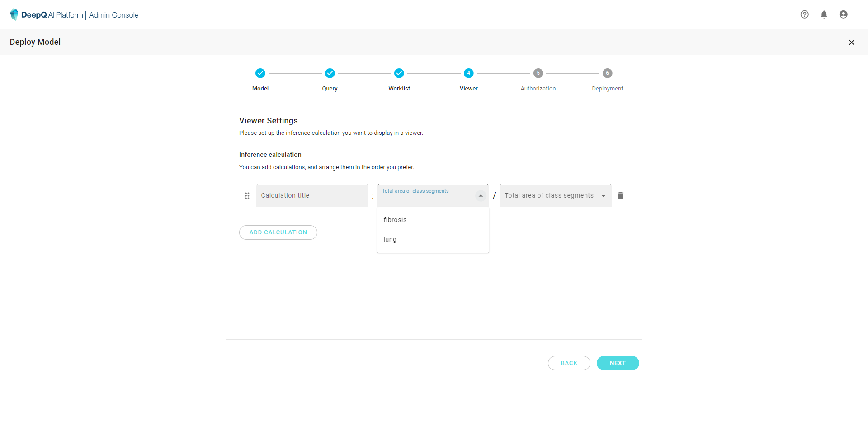
Task: Grab the calculation row drag handle
Action: tap(247, 196)
